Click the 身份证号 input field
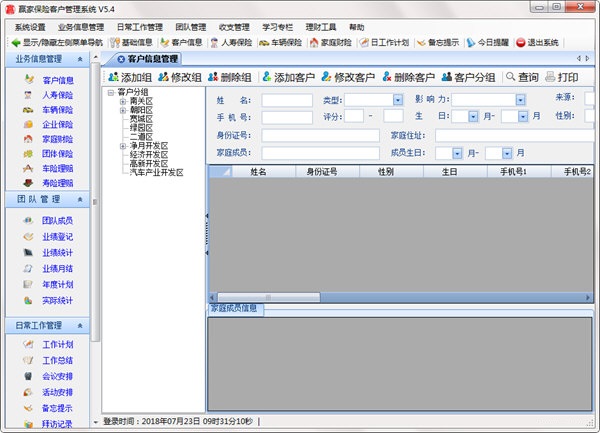This screenshot has width=600, height=433. point(320,135)
